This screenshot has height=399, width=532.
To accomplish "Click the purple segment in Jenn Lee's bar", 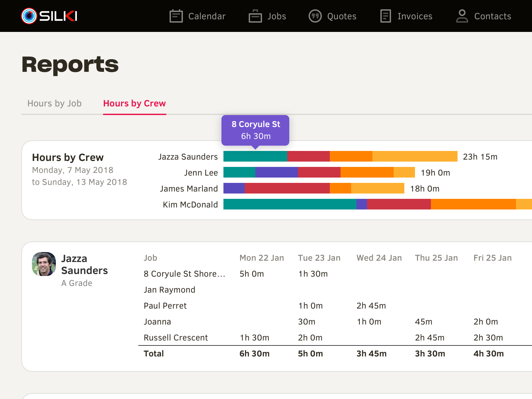I will [277, 172].
